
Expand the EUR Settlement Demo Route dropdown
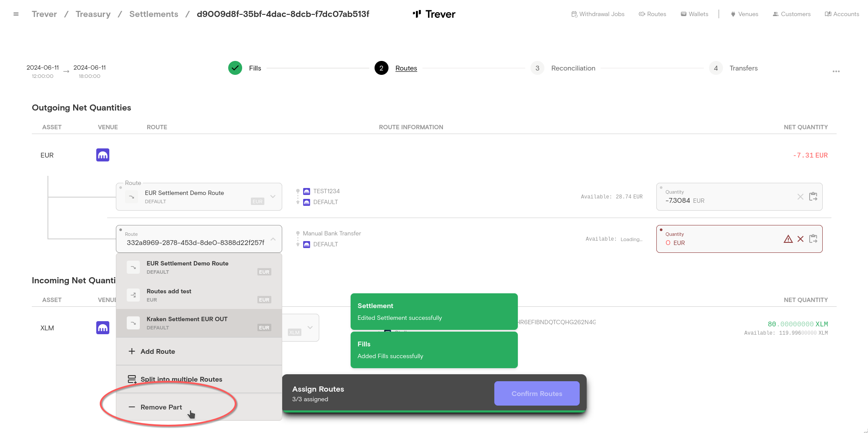[273, 197]
